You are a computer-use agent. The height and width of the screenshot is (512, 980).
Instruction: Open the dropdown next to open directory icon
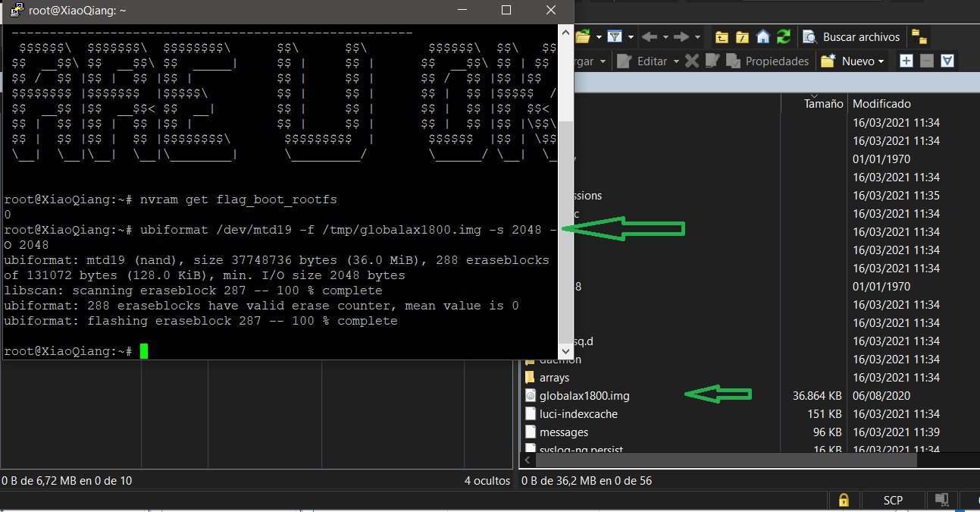[x=599, y=36]
